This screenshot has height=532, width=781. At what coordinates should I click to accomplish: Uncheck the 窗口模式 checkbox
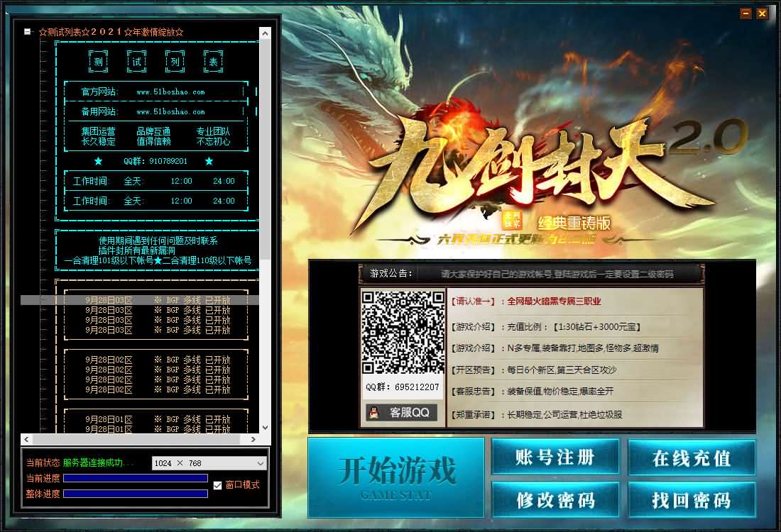pos(218,485)
